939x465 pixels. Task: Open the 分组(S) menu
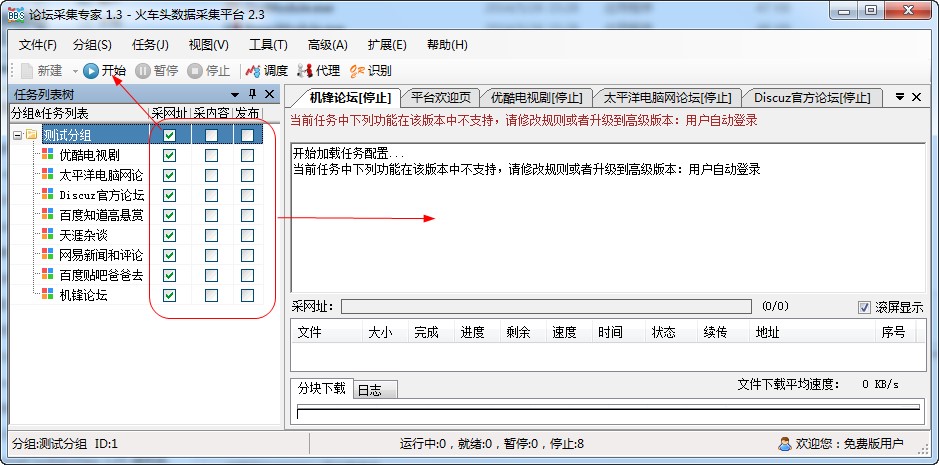[92, 45]
